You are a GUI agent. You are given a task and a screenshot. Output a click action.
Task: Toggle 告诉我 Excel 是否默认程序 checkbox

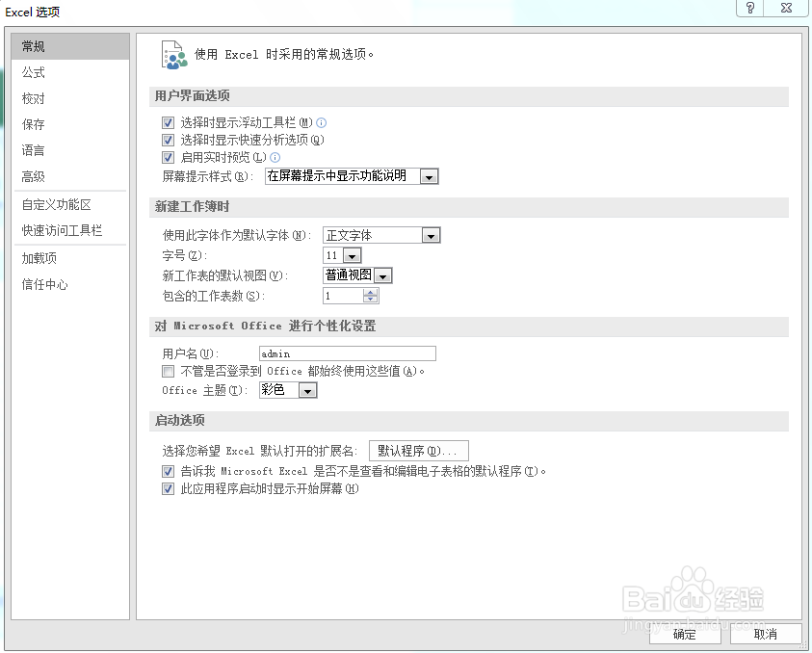168,471
